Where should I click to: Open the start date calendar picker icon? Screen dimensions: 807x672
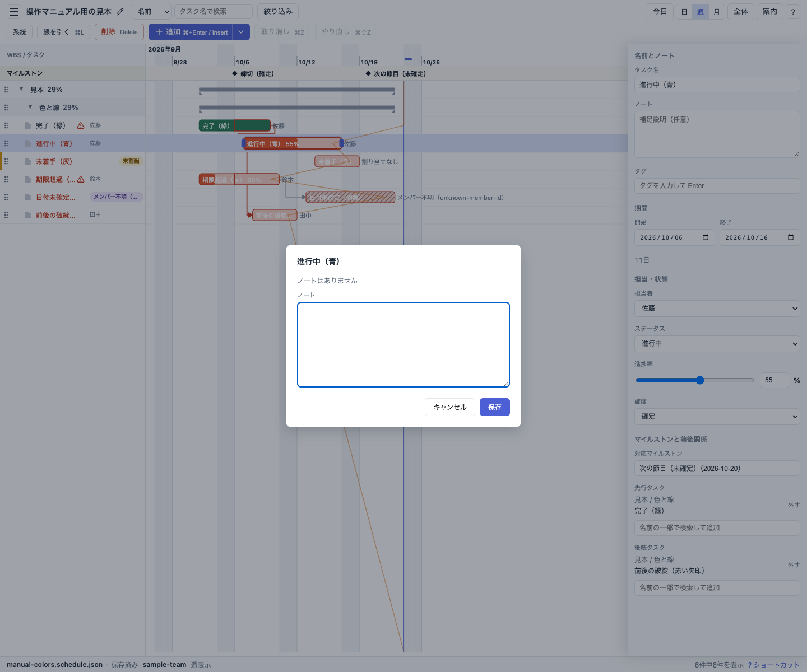706,237
